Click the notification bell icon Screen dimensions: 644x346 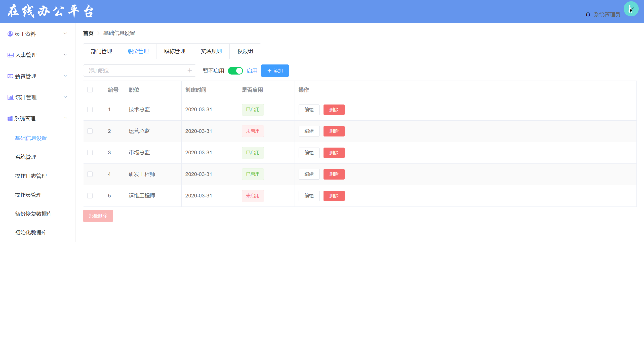click(588, 14)
